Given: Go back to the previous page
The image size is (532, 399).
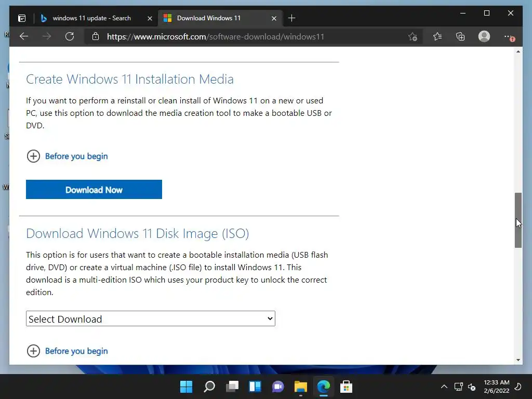Looking at the screenshot, I should [x=24, y=36].
